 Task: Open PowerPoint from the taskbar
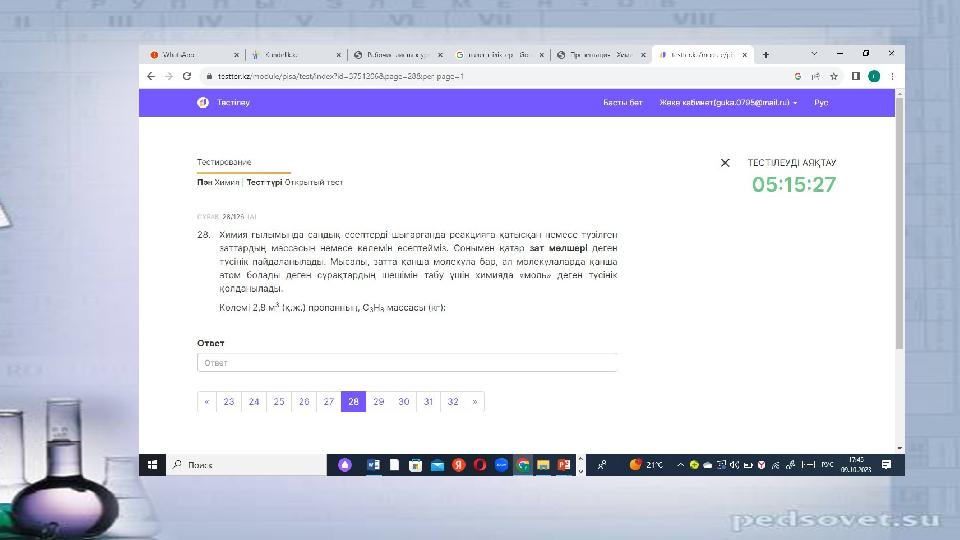click(564, 465)
